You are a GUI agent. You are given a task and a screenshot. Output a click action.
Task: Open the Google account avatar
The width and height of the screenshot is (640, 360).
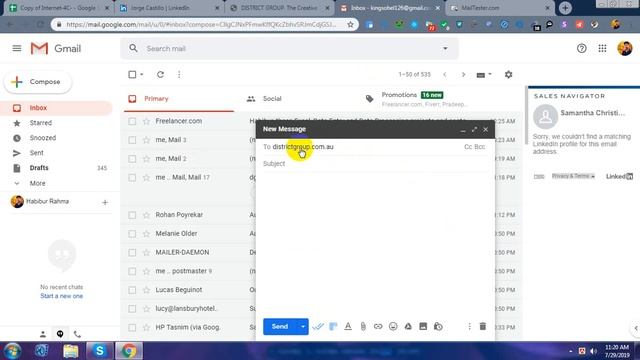pyautogui.click(x=624, y=49)
